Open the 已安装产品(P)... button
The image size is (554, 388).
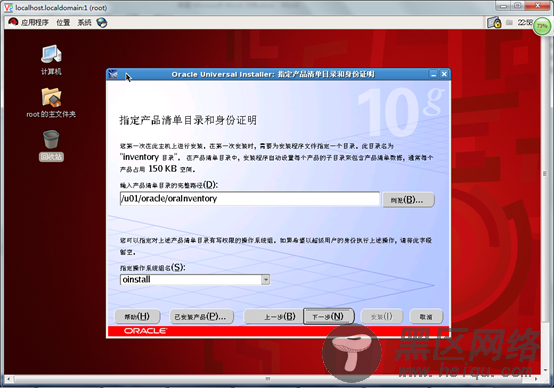click(201, 317)
